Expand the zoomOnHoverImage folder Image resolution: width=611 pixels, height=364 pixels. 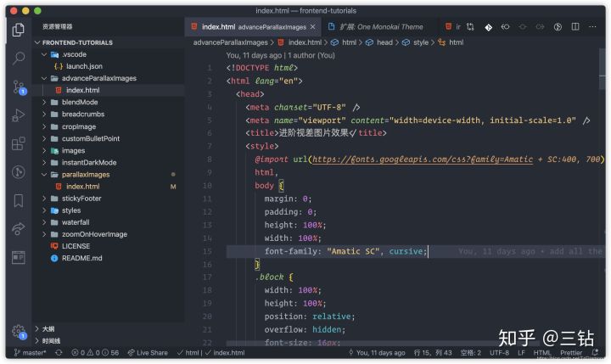coord(44,234)
